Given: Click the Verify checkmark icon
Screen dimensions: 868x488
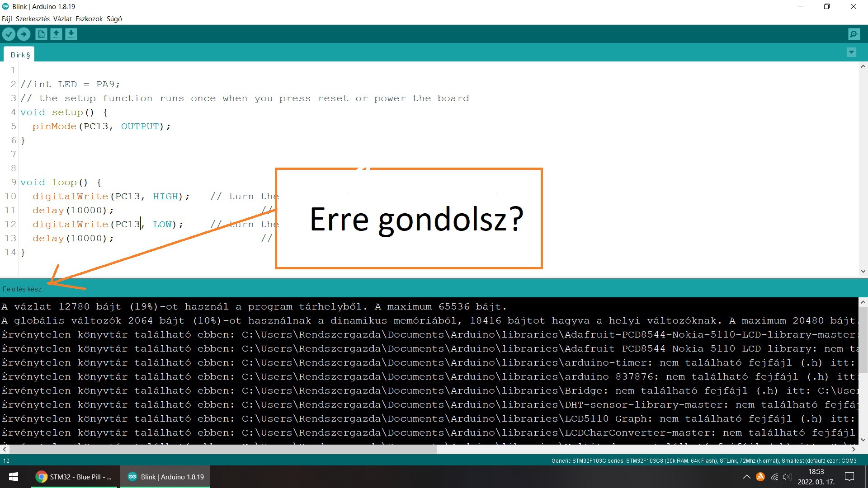Looking at the screenshot, I should click(9, 34).
